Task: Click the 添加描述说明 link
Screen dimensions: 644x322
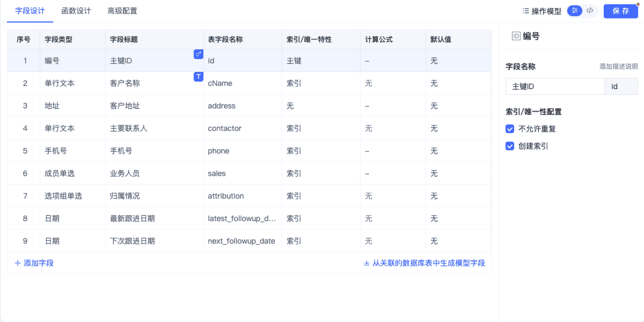Action: (619, 67)
